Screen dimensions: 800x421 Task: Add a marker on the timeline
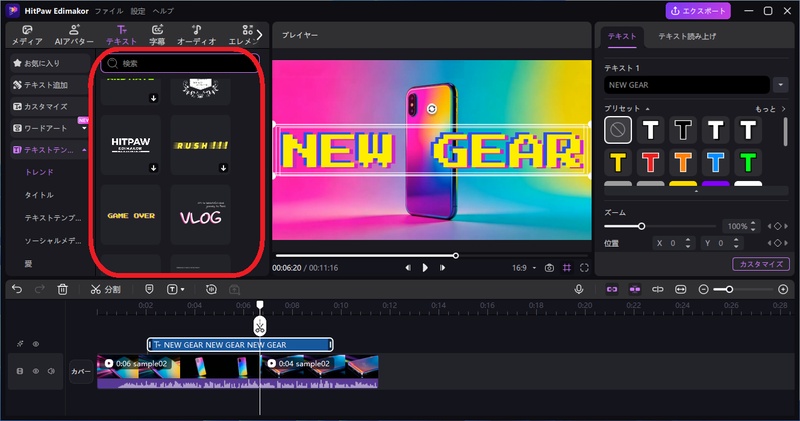[149, 289]
